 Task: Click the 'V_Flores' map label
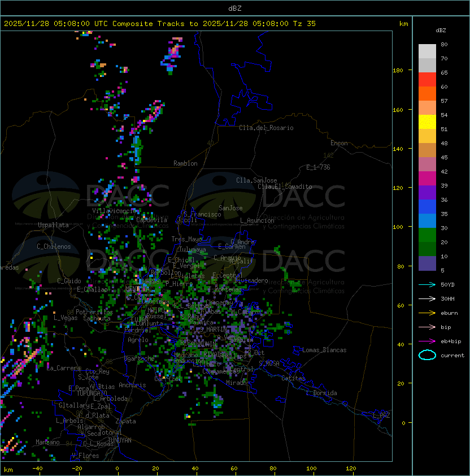point(85,456)
